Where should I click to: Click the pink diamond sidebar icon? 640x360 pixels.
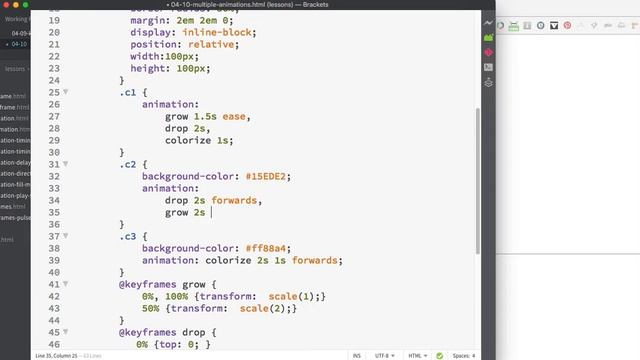488,52
